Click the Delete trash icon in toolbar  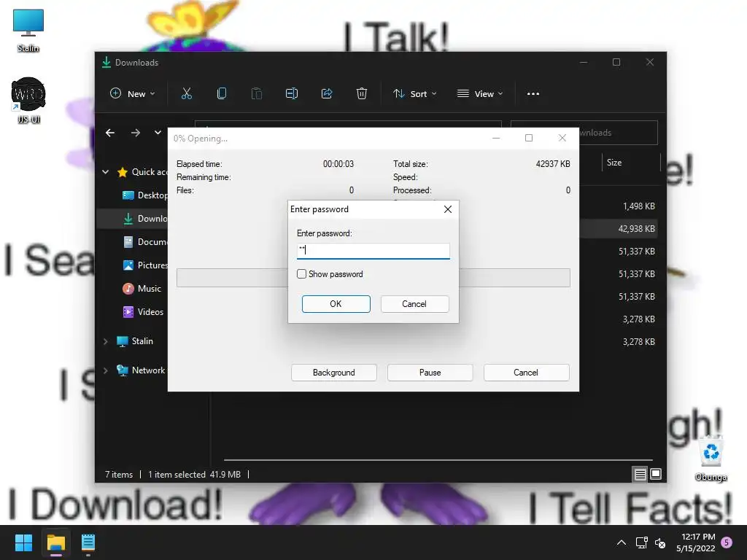click(362, 93)
